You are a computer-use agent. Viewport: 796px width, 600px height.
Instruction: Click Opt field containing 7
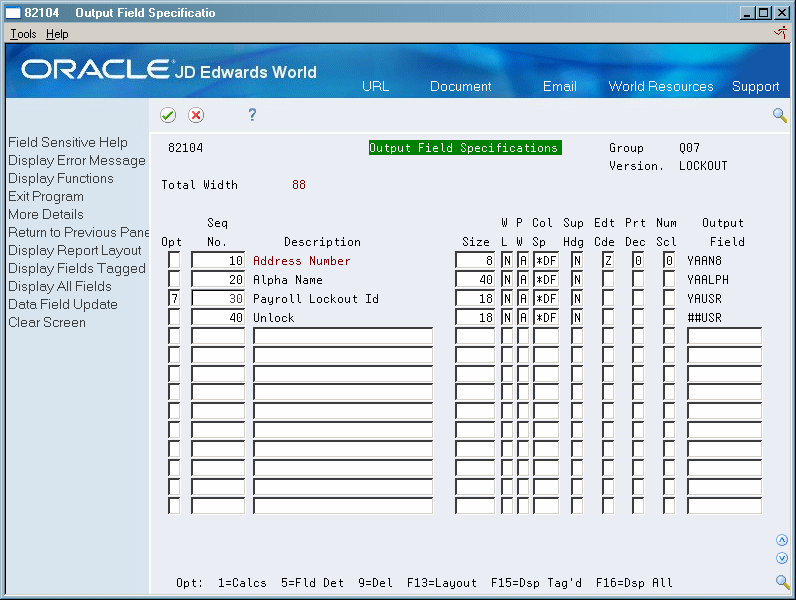pyautogui.click(x=174, y=298)
